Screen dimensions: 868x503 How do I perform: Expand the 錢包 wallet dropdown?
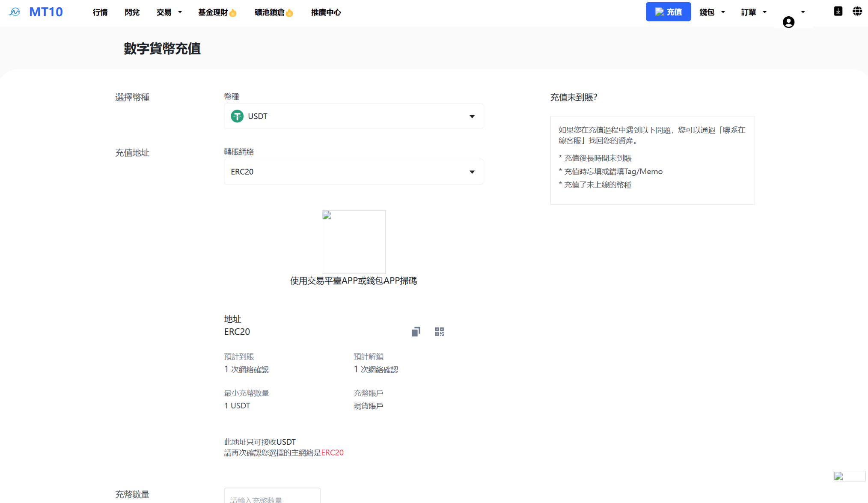click(x=712, y=12)
